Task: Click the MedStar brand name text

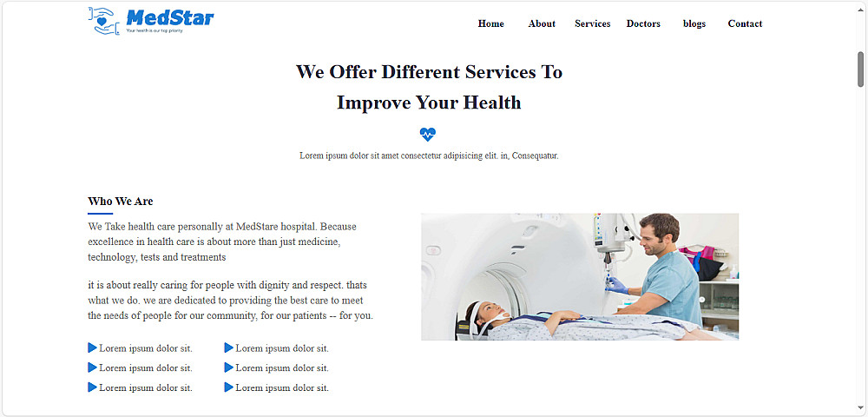Action: [x=170, y=17]
